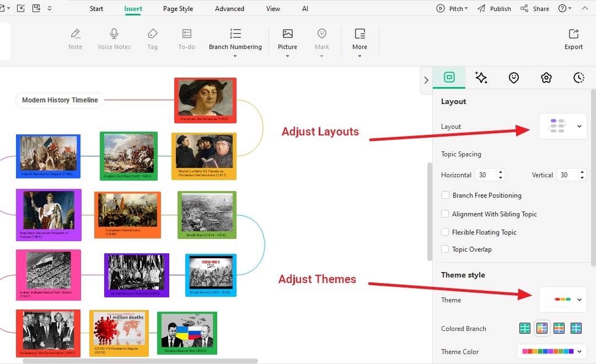The width and height of the screenshot is (596, 364).
Task: Collapse the ribbon with the up chevron
Action: (584, 8)
